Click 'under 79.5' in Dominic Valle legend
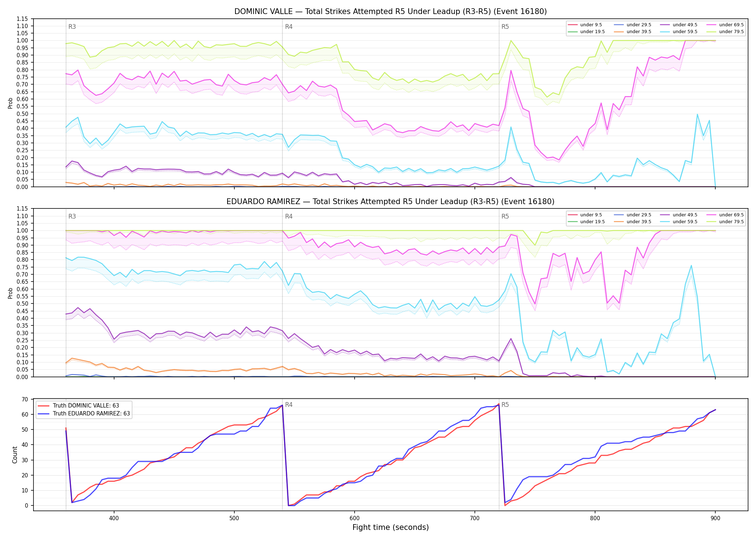The height and width of the screenshot is (540, 756). (x=732, y=32)
